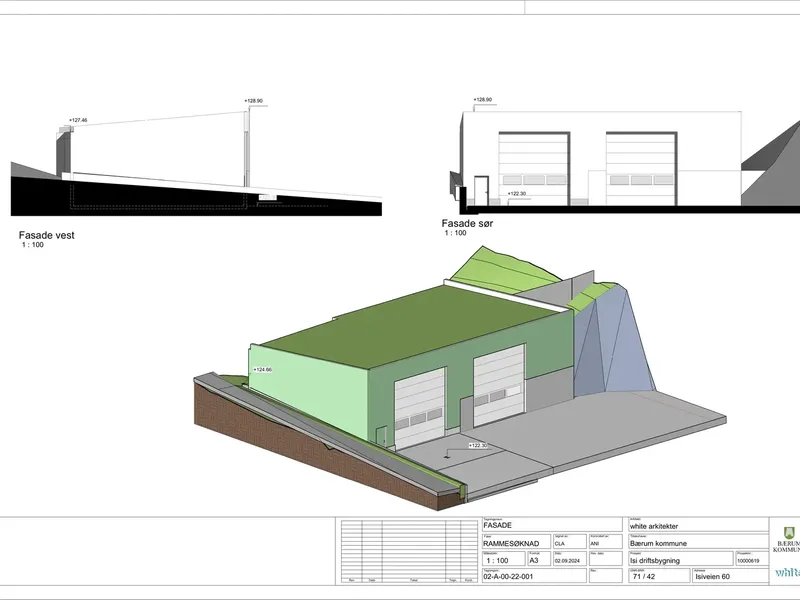
Task: Click the '+122.30' level on Fasade sør
Action: click(516, 194)
